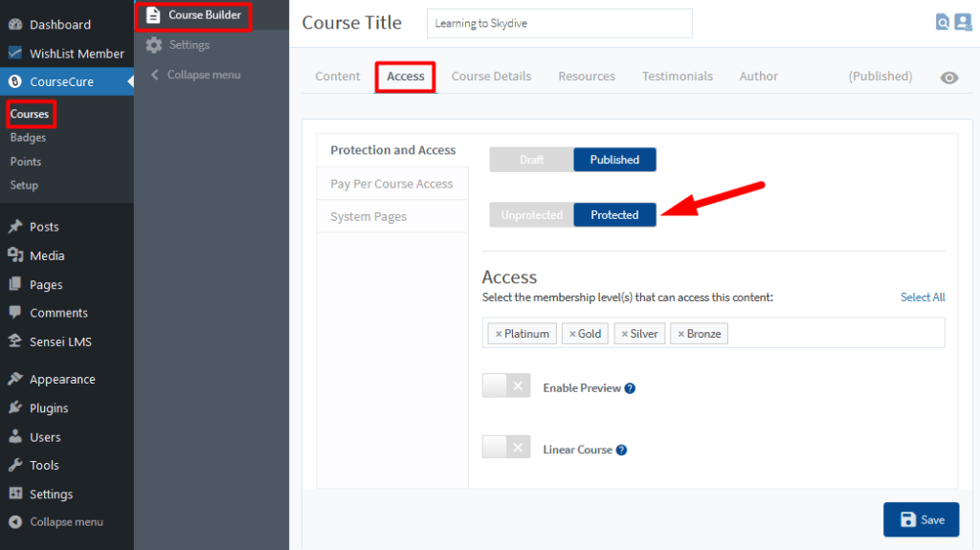Remove Bronze membership level tag
980x550 pixels.
(x=680, y=334)
